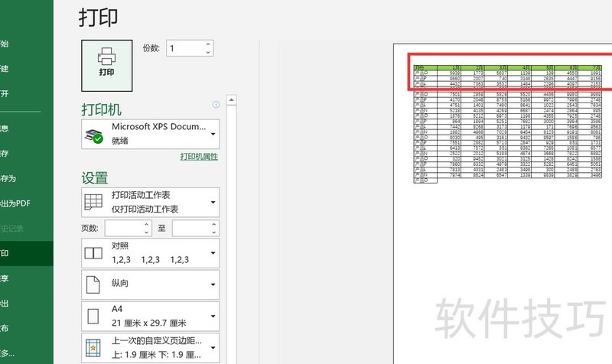Open the A4 paper size dropdown

coord(150,316)
